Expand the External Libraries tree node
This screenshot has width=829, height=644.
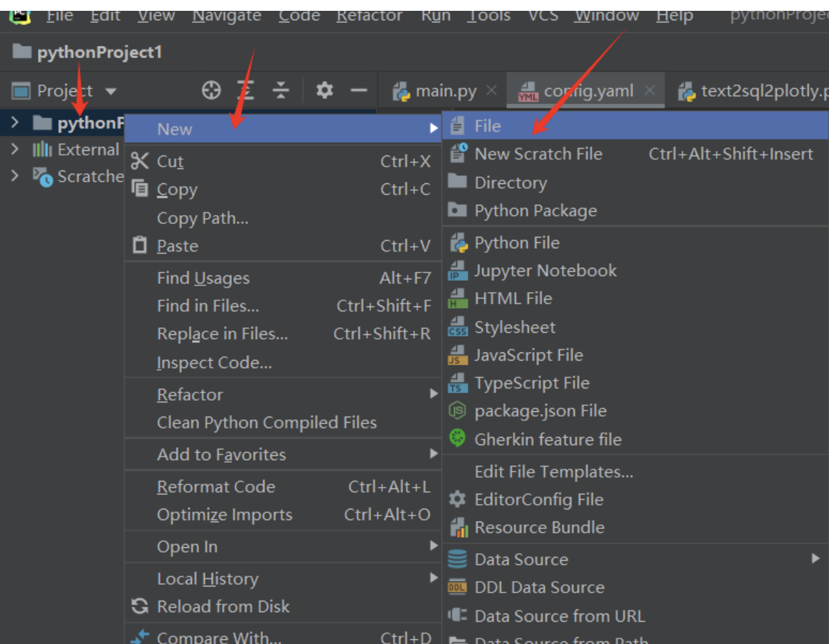15,149
